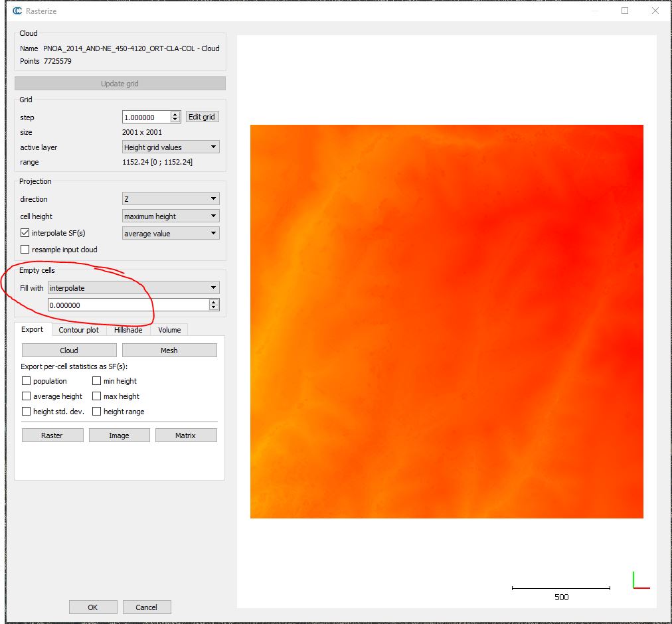
Task: Click the Edit grid button
Action: point(202,117)
